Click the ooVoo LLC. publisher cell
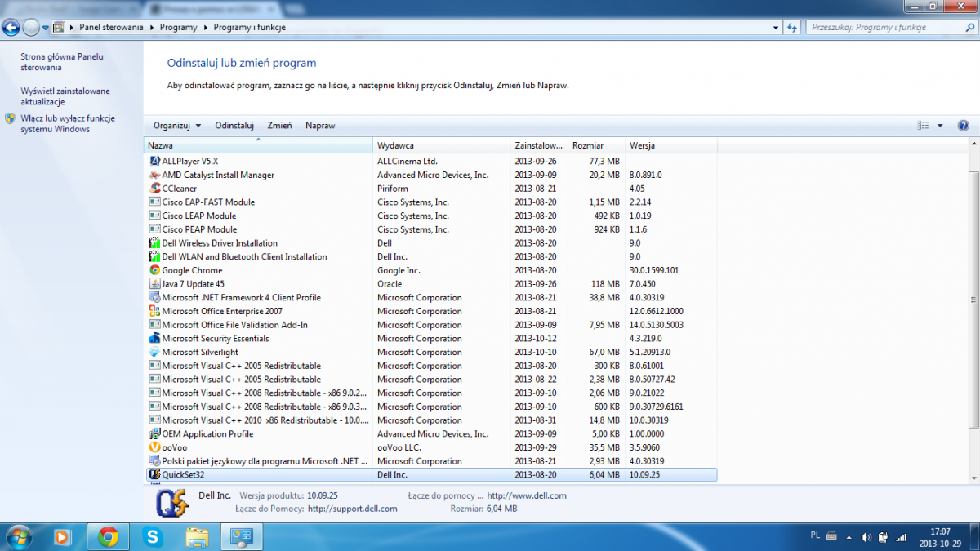The height and width of the screenshot is (551, 980). tap(399, 447)
